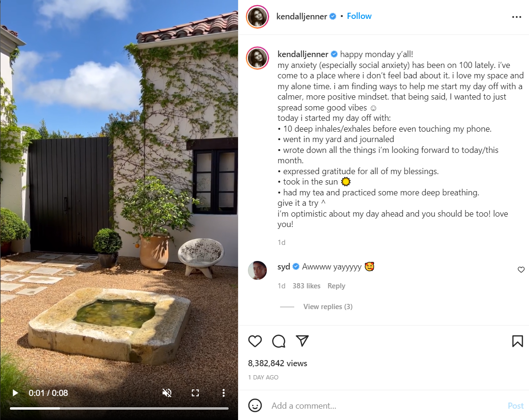529x420 pixels.
Task: Open the emoji picker in the comment box
Action: [255, 405]
